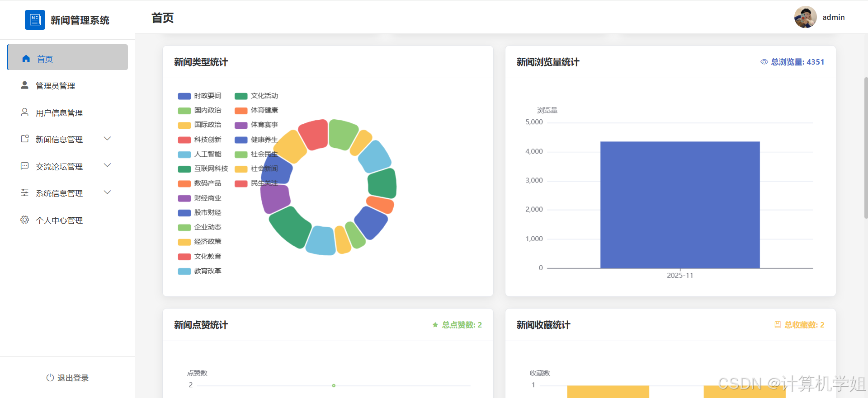This screenshot has width=868, height=398.
Task: Toggle the 教育改革 legend entry
Action: coord(200,271)
